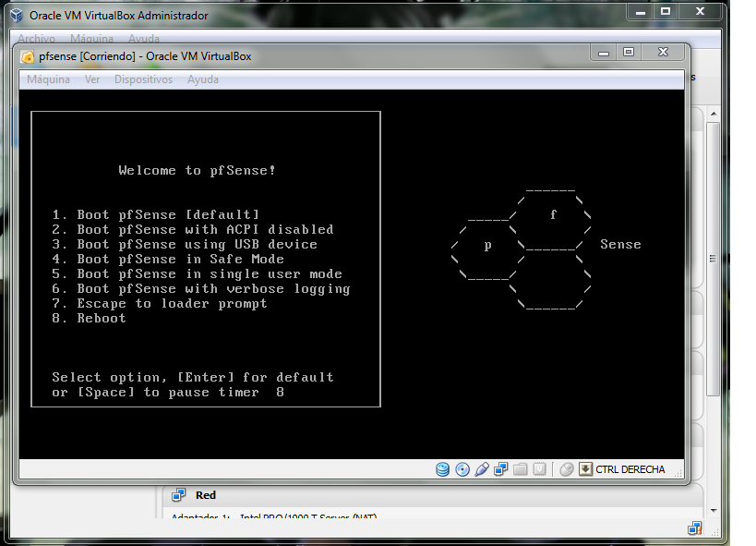
Task: Click the virtualization features 'V' indicator icon
Action: [x=539, y=469]
